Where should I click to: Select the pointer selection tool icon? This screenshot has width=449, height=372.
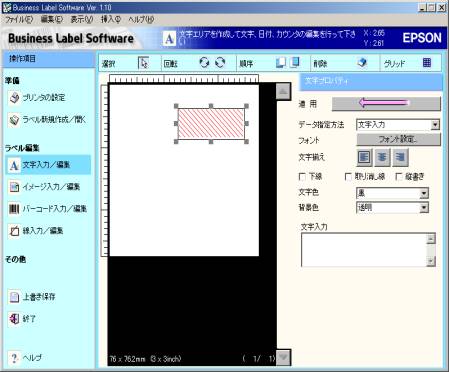pyautogui.click(x=144, y=63)
